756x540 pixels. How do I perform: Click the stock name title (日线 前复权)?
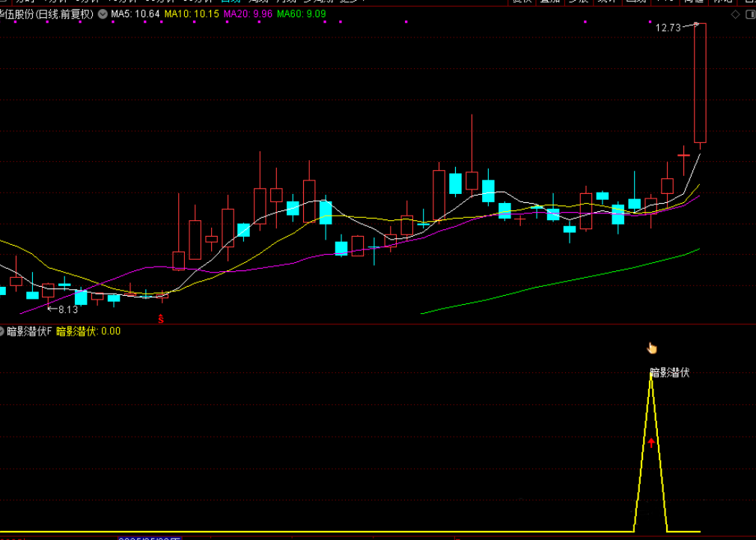46,14
